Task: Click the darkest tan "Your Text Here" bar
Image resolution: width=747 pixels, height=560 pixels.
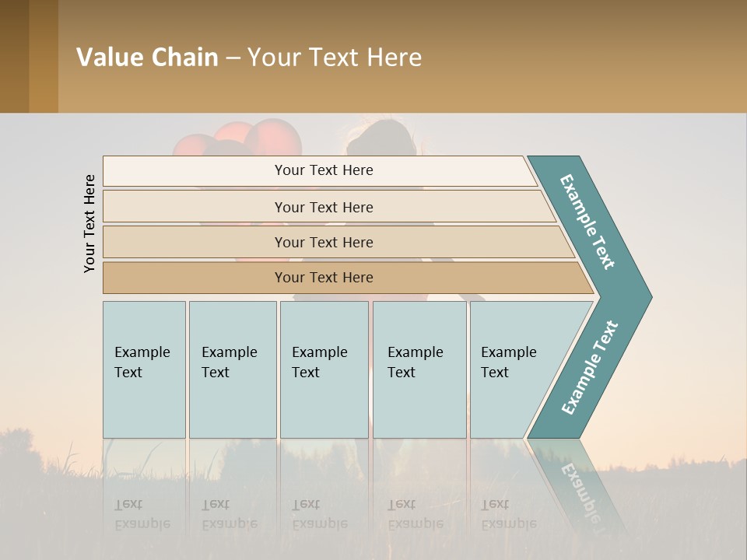Action: click(x=324, y=278)
